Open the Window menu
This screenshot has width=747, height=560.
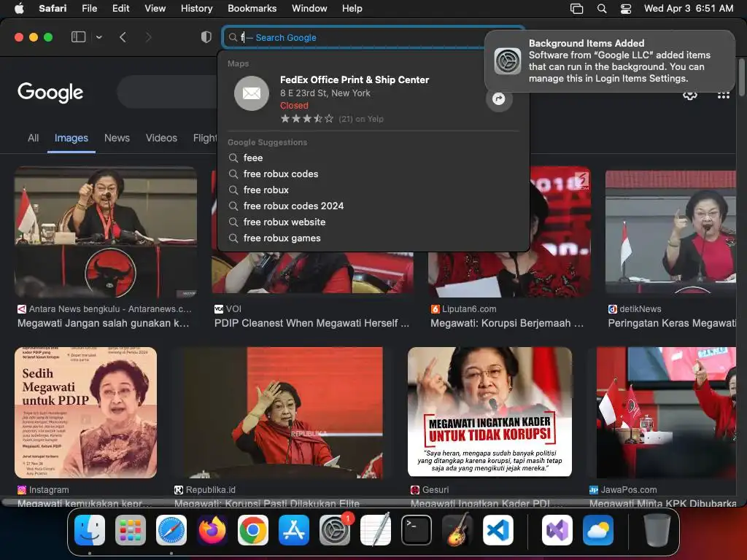tap(309, 9)
